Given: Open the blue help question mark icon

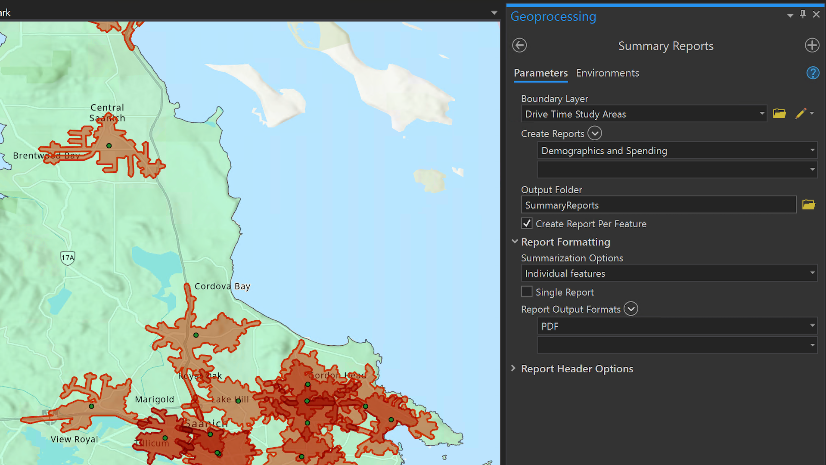Looking at the screenshot, I should (x=812, y=73).
